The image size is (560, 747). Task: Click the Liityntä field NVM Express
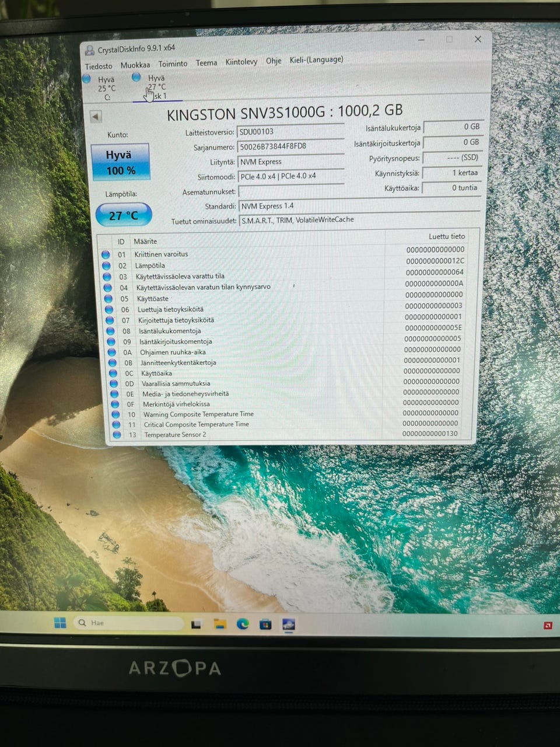290,162
